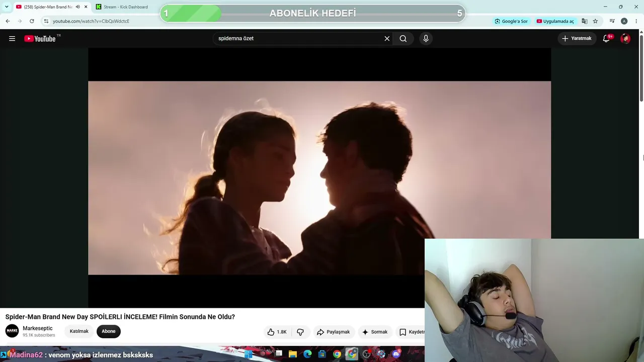View site information icon in address bar
This screenshot has width=644, height=362.
tap(46, 21)
